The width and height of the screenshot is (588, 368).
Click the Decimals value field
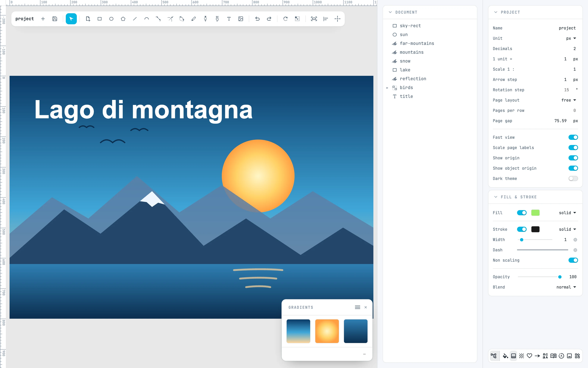574,48
